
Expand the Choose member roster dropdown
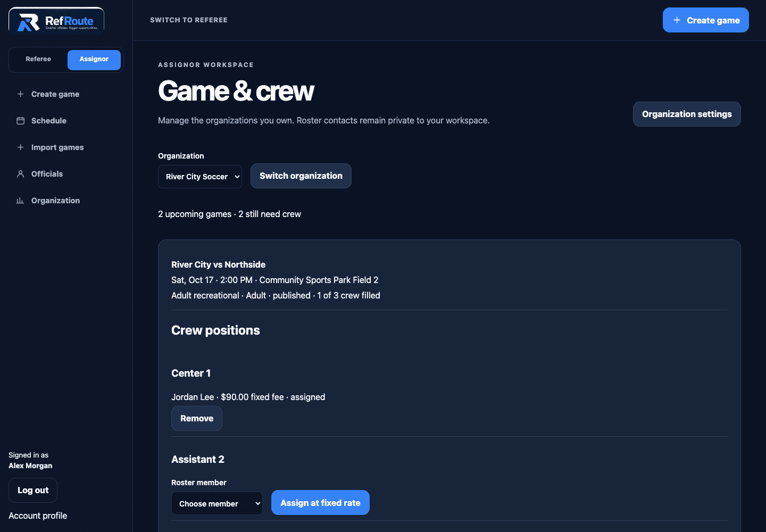click(x=217, y=503)
